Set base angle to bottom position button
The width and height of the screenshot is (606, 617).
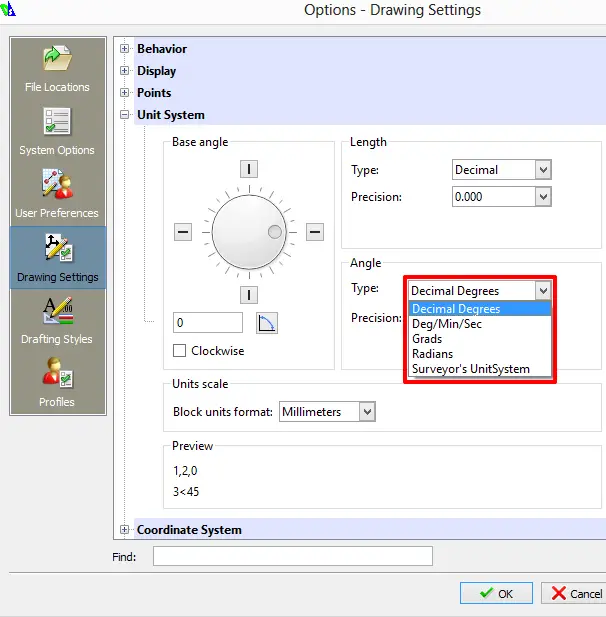click(249, 295)
